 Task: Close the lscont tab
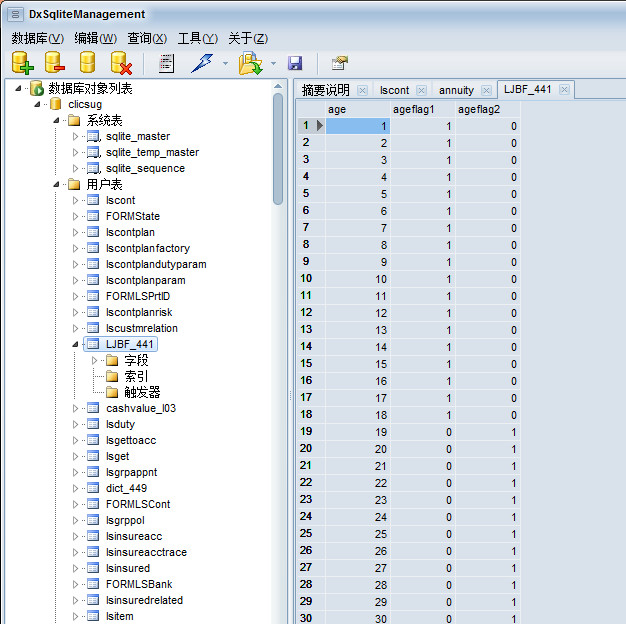[x=421, y=91]
